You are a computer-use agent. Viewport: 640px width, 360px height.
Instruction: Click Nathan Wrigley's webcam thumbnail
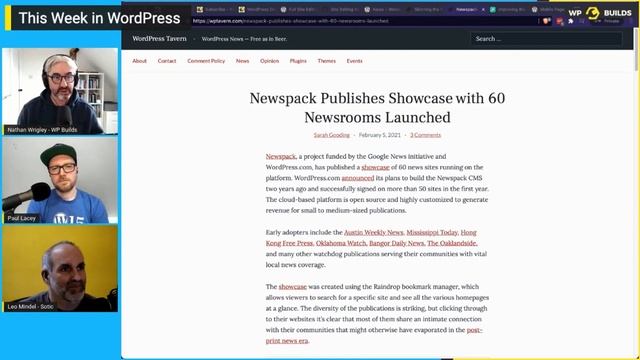[60, 91]
